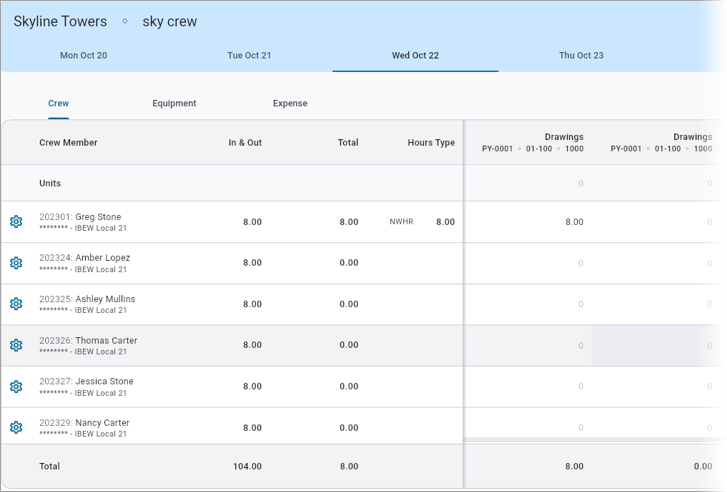Click Nancy Carter's In & Out 8.00

click(x=252, y=428)
